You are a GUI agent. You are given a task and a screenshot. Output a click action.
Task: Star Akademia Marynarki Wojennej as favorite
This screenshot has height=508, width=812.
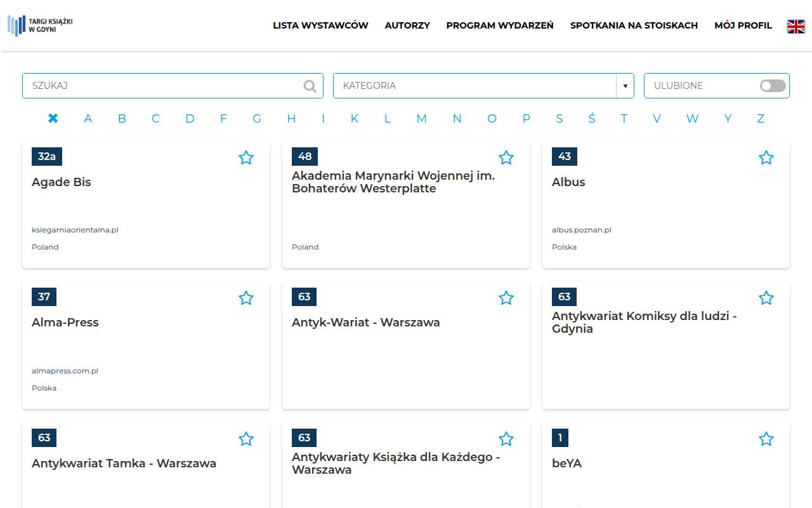pos(506,157)
